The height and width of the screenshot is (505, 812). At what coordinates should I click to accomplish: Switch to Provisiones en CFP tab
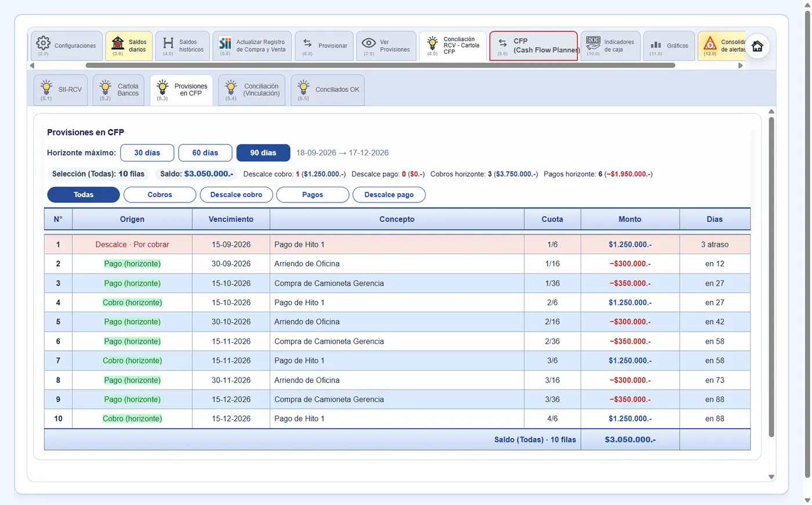pos(182,90)
